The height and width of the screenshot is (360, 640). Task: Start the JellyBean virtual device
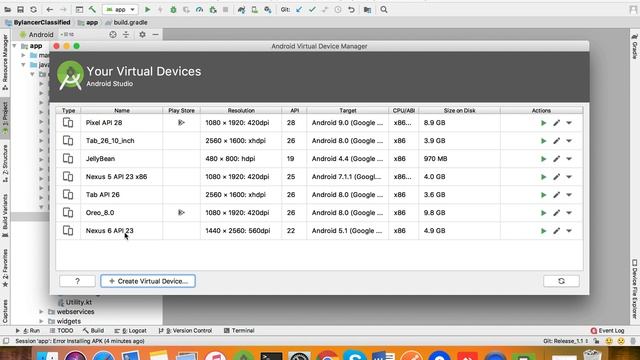(x=543, y=159)
